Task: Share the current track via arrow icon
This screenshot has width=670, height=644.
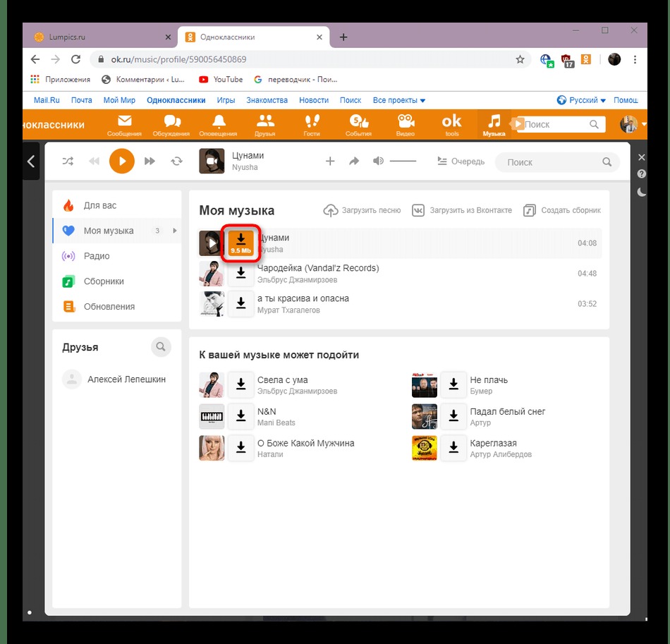Action: [x=354, y=161]
